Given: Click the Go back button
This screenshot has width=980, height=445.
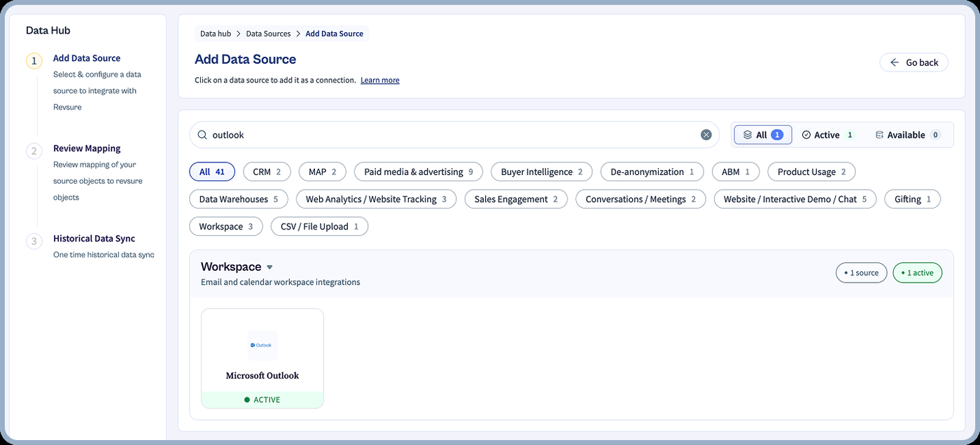Looking at the screenshot, I should pos(913,62).
